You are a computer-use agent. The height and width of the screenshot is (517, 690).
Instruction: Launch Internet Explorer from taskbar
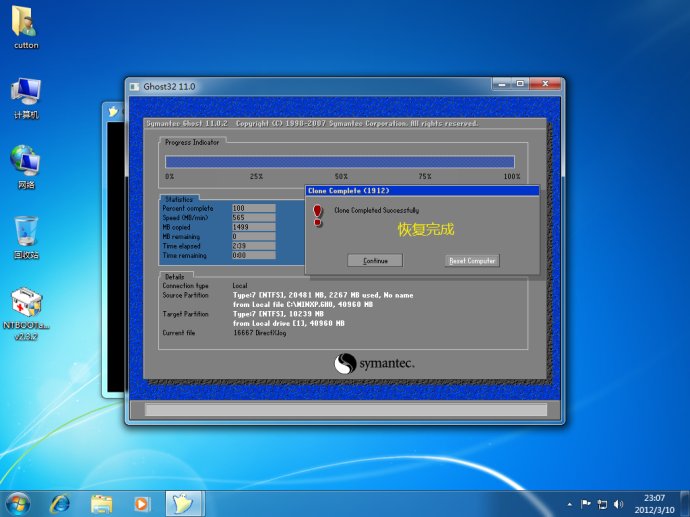59,504
